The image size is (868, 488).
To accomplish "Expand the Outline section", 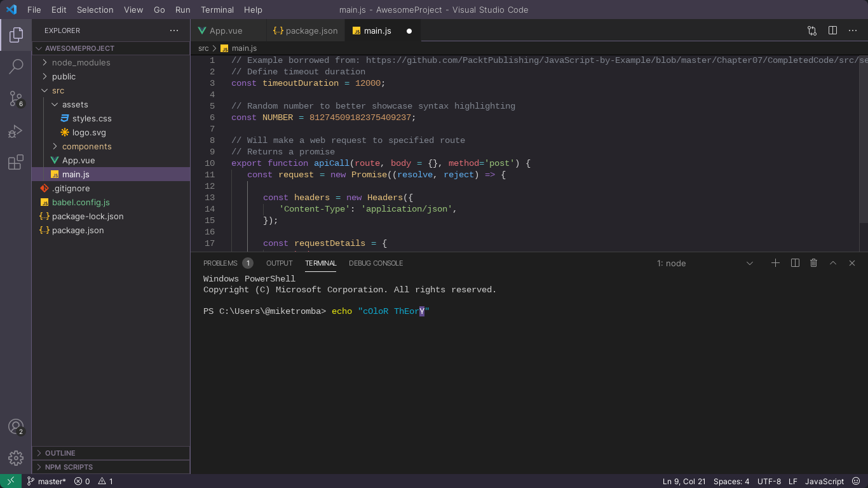I will (111, 453).
